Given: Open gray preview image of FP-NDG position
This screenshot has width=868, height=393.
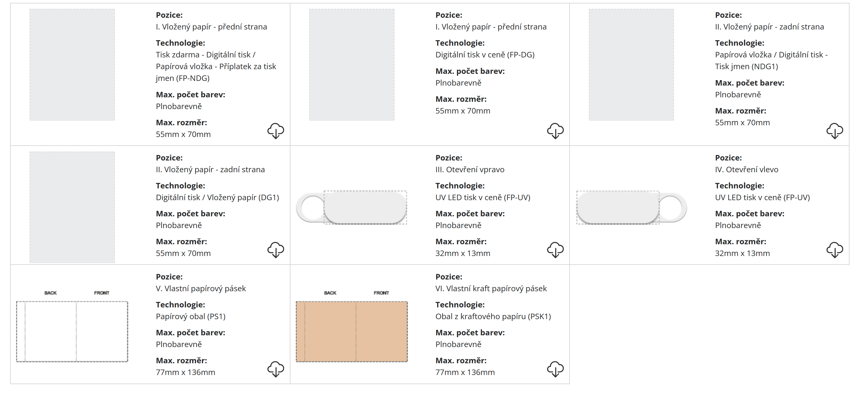Looking at the screenshot, I should 72,65.
